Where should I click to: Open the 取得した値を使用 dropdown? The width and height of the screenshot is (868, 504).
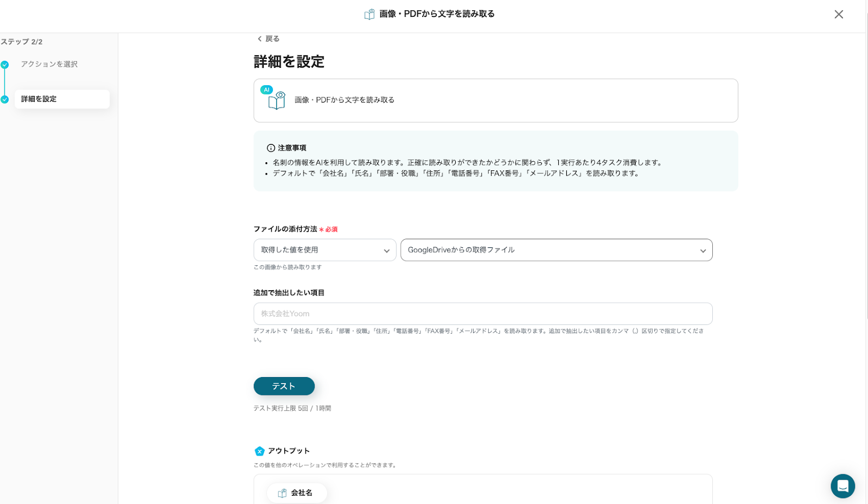[324, 250]
